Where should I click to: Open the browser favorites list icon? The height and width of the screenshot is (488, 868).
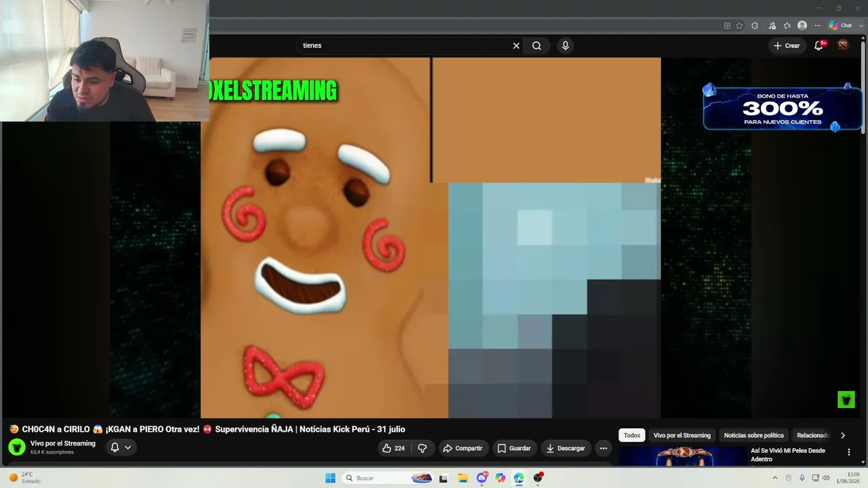pos(787,26)
